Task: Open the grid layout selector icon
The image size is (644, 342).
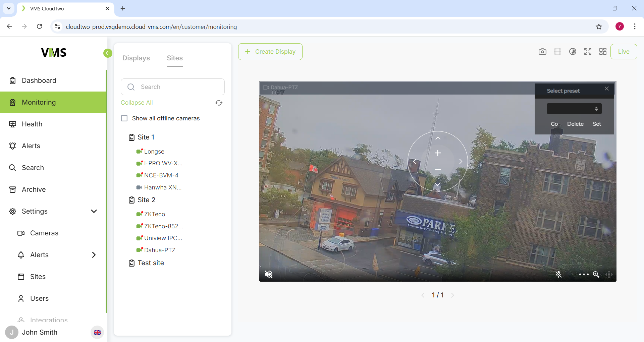Action: coord(603,52)
